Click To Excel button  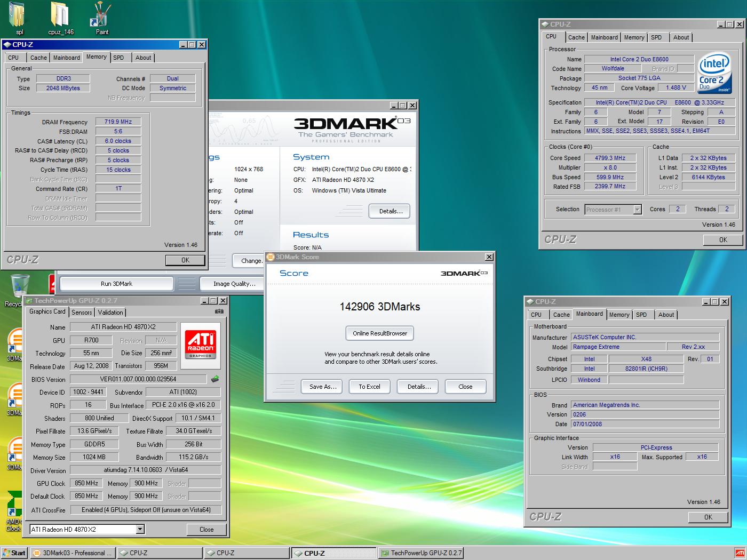pyautogui.click(x=369, y=387)
